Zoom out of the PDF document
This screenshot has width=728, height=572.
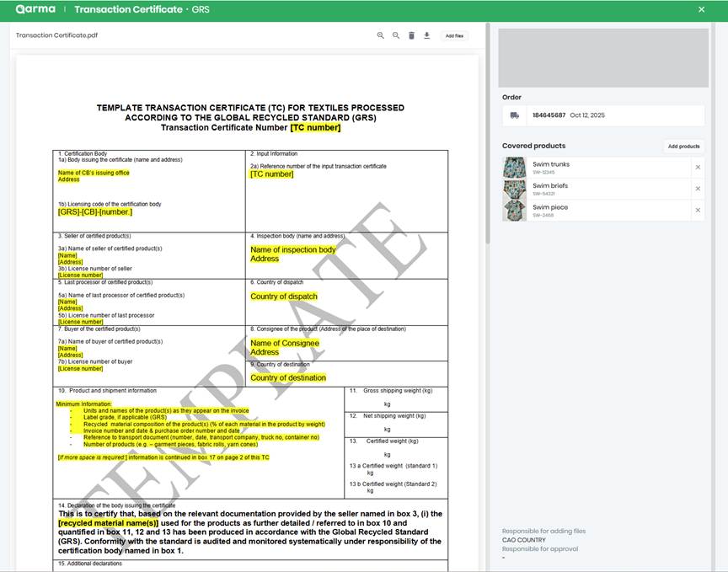[395, 35]
